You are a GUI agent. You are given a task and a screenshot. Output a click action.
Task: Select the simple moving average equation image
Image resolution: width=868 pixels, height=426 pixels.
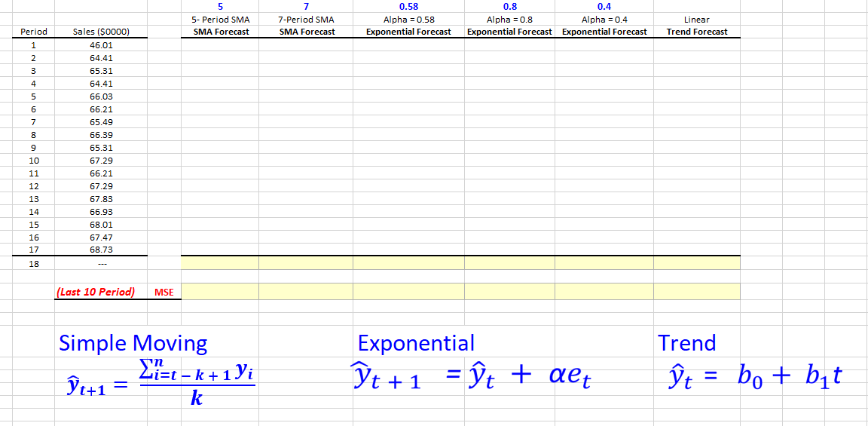[161, 383]
